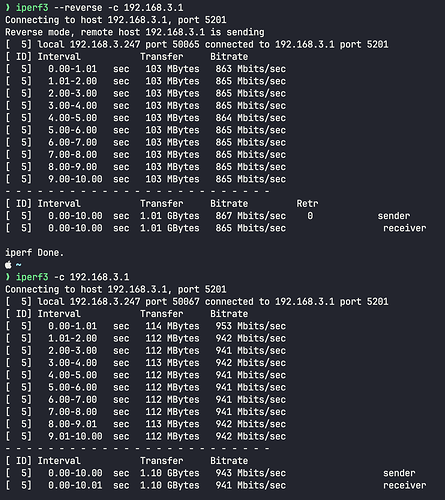
Task: Click the Apple logo icon in the prompt
Action: pos(8,265)
